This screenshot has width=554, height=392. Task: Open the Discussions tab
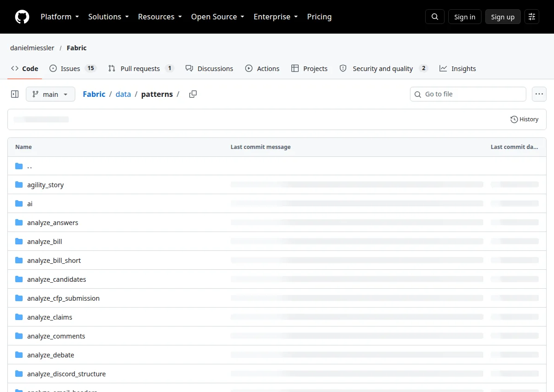tap(209, 69)
